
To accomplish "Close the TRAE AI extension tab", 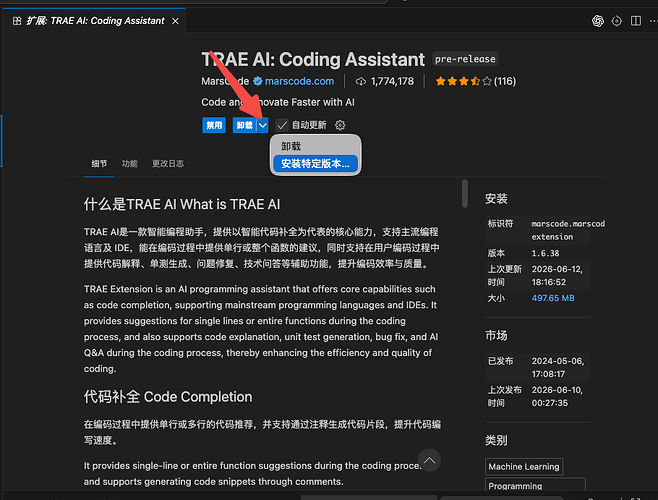I will click(x=175, y=21).
